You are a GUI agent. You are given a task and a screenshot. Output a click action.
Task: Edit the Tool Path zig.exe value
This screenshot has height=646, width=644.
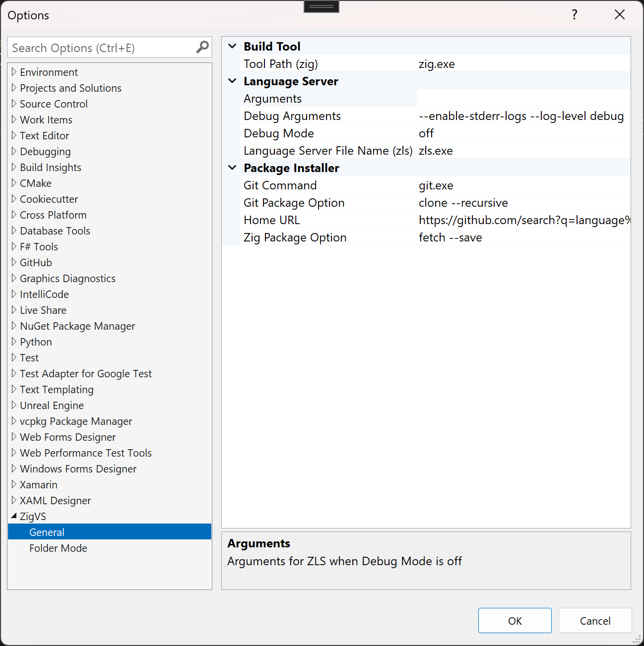523,64
